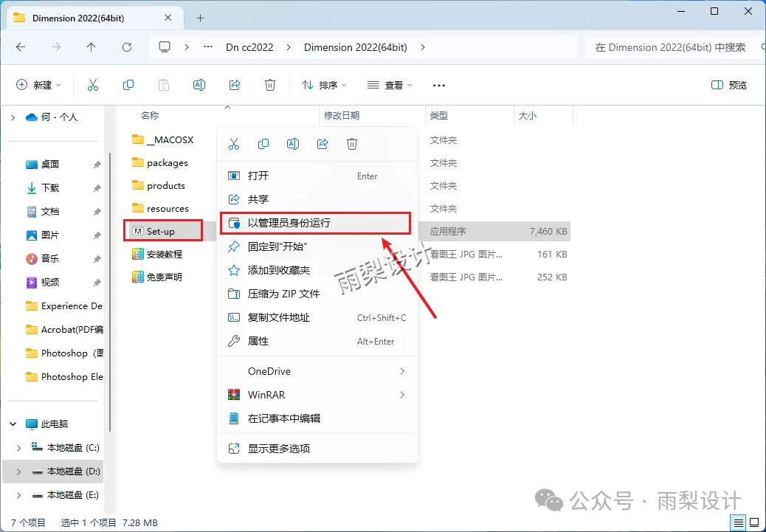
Task: Open the 新建 dropdown
Action: point(38,85)
